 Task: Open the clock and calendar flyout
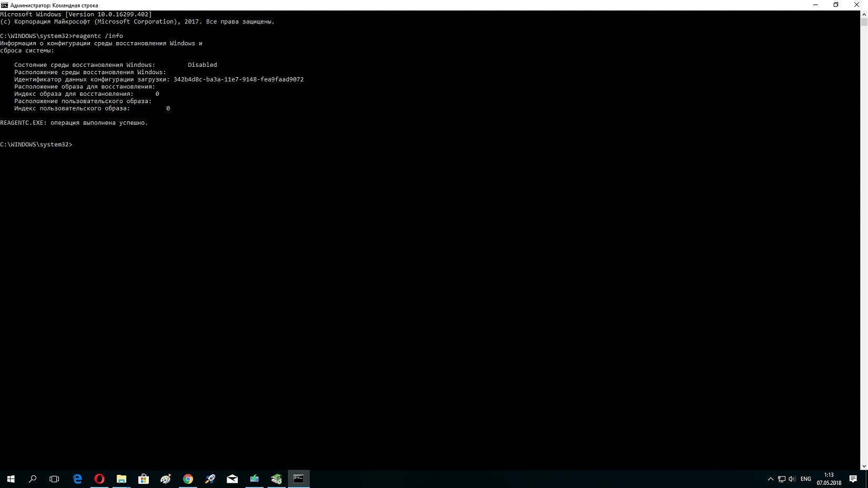coord(829,479)
